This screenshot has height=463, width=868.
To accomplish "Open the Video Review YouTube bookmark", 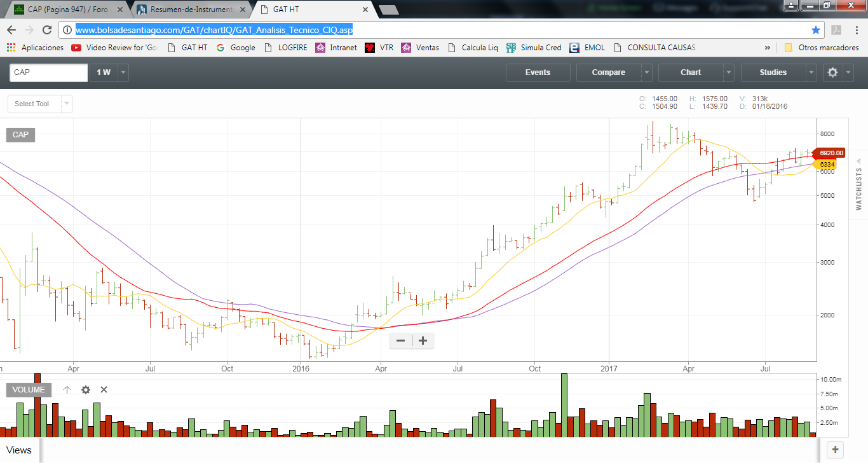I will [x=114, y=48].
